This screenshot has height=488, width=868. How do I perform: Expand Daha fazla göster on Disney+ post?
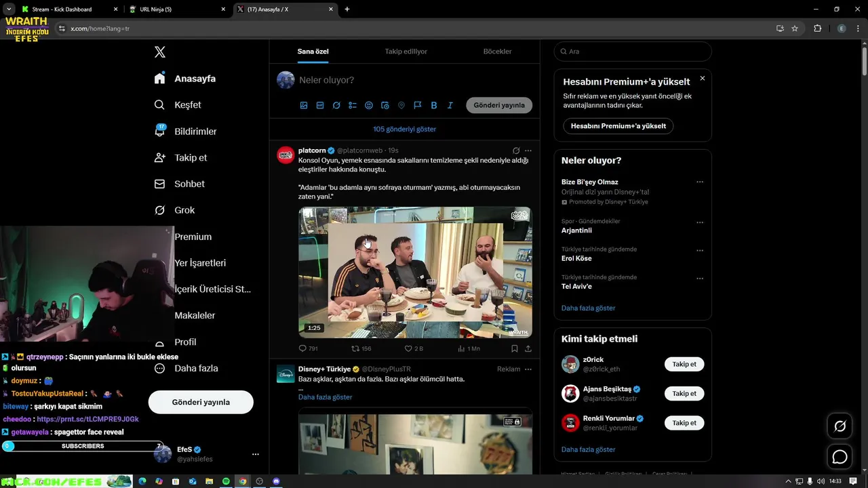point(325,397)
